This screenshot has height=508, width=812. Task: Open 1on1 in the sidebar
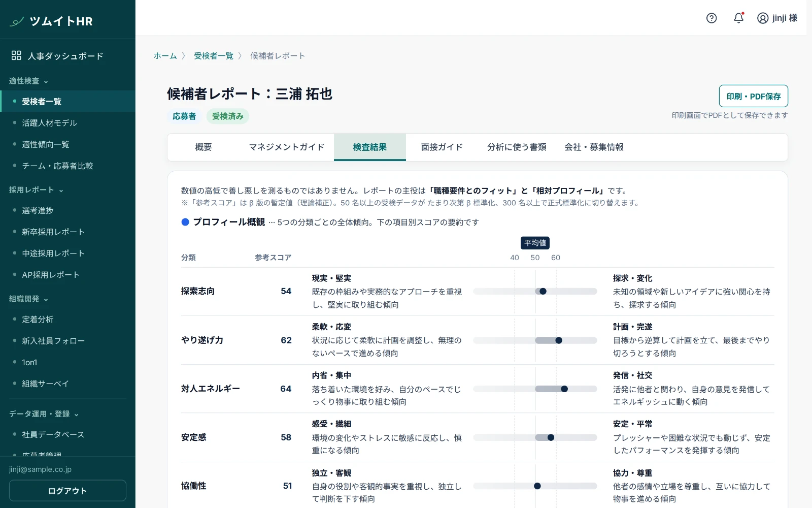[67, 362]
